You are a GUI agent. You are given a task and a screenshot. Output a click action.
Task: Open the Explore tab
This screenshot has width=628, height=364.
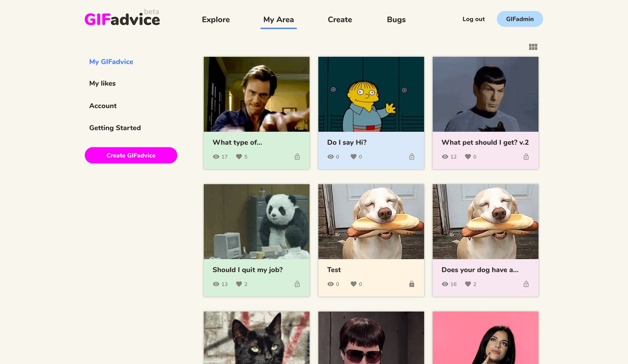click(216, 19)
